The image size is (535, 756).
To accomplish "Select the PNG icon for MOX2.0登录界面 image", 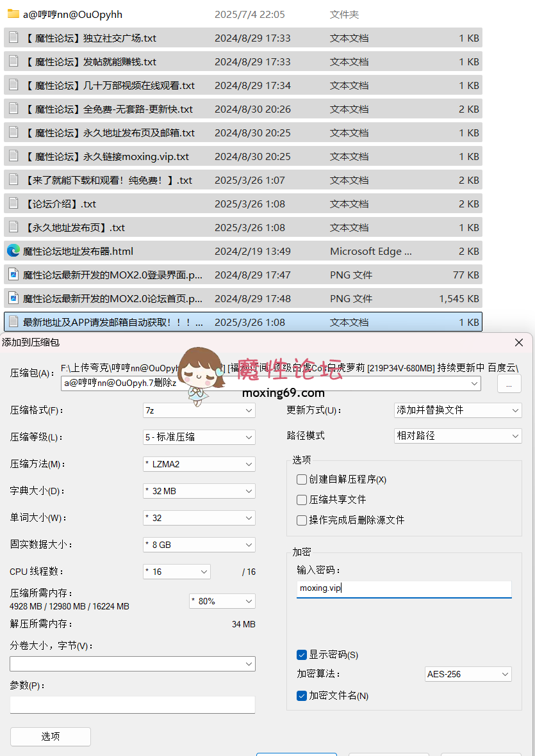I will [x=13, y=275].
